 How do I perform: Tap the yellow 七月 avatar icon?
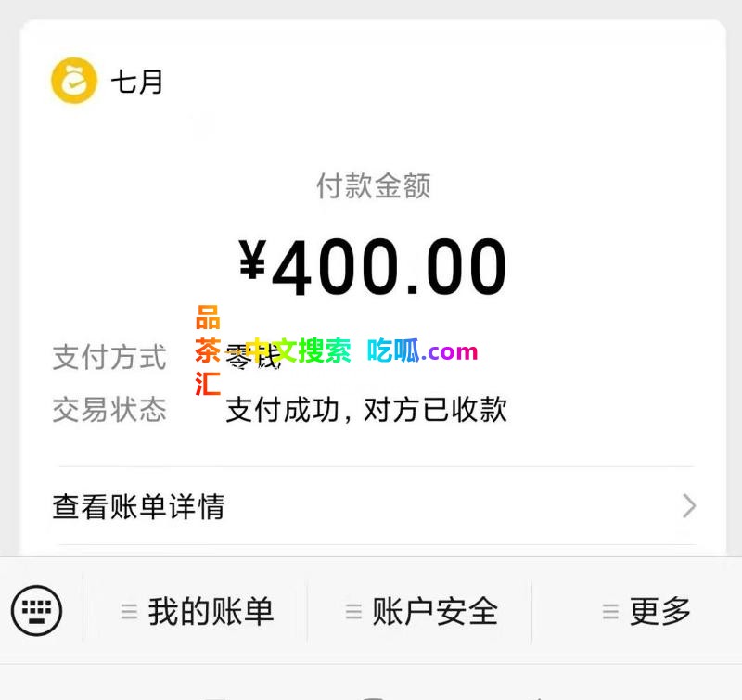point(74,81)
